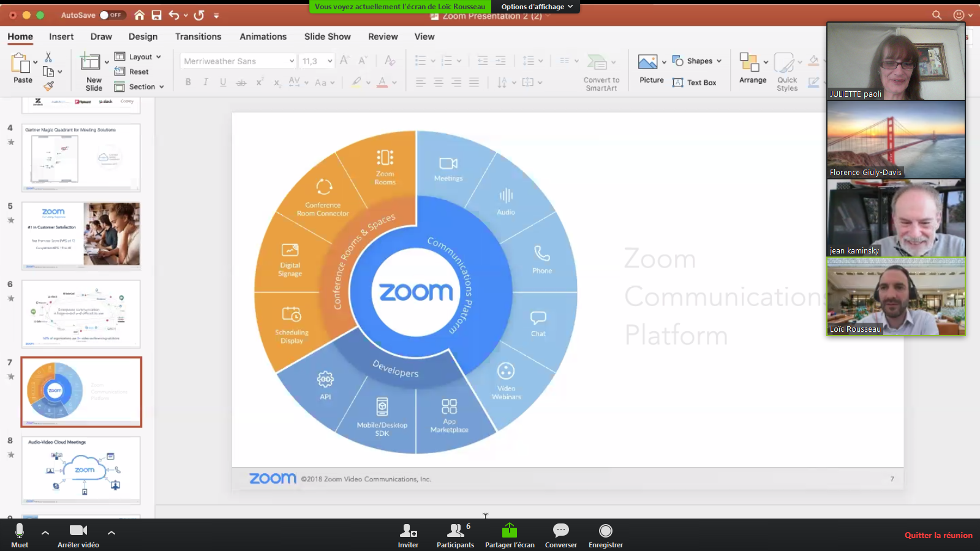The height and width of the screenshot is (551, 980).
Task: Select slide 5 thumbnail
Action: coord(81,236)
